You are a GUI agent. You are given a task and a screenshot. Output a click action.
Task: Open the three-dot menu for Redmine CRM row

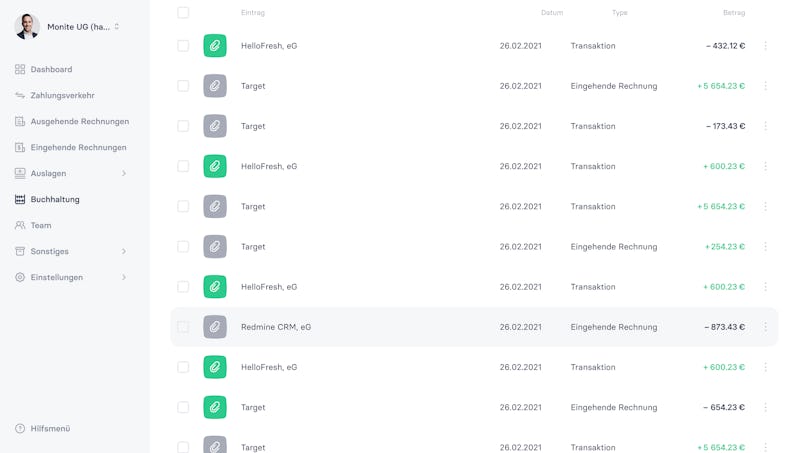click(x=765, y=327)
